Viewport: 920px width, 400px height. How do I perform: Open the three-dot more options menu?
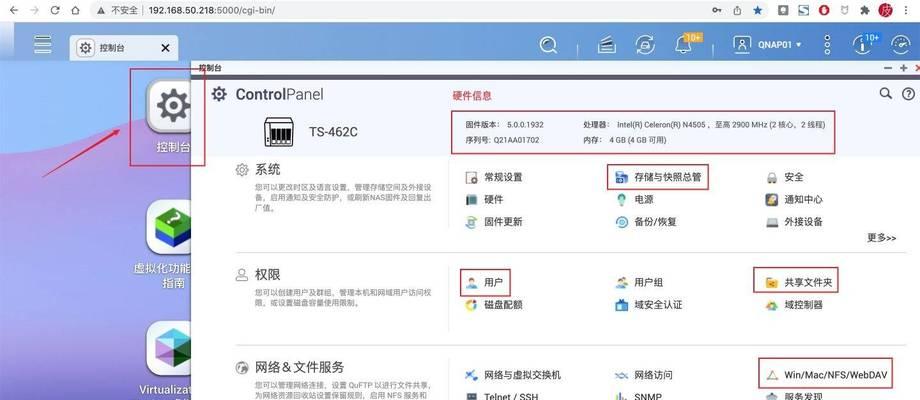point(827,45)
